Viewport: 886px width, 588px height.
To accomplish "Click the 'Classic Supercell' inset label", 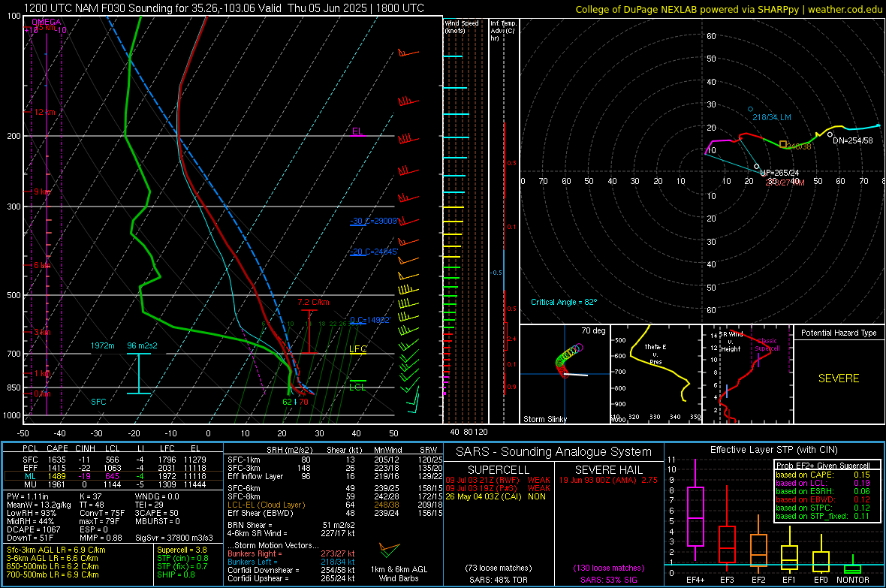I will pyautogui.click(x=767, y=345).
